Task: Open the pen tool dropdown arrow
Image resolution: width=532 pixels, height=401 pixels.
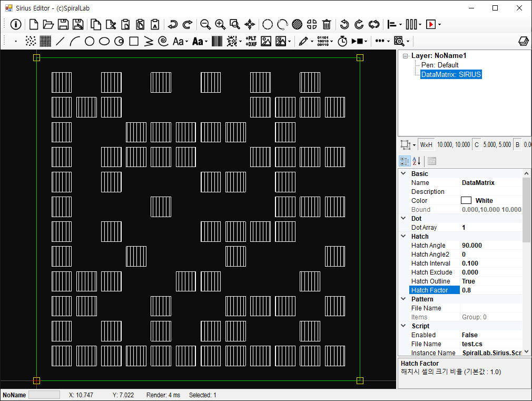Action: (312, 42)
